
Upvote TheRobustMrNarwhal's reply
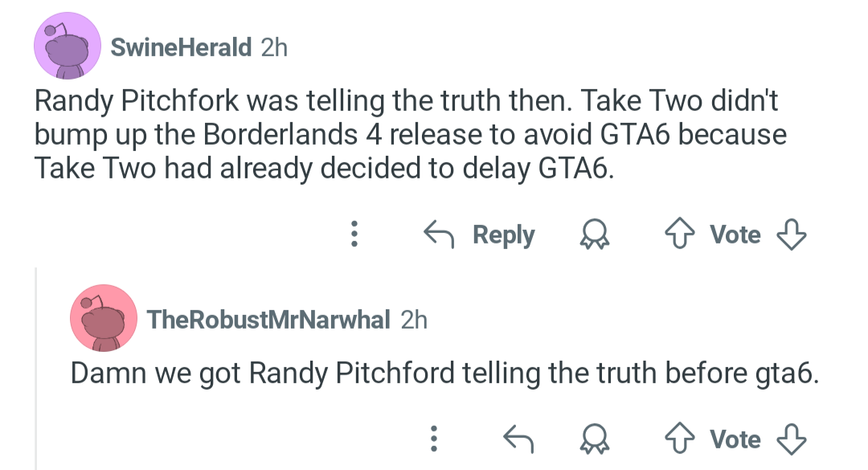click(x=680, y=439)
